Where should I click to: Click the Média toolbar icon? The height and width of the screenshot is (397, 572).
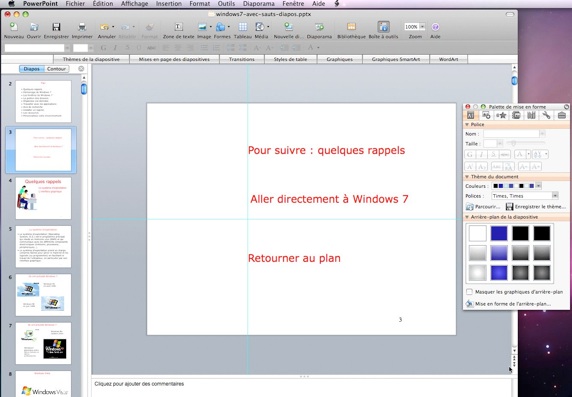(260, 27)
